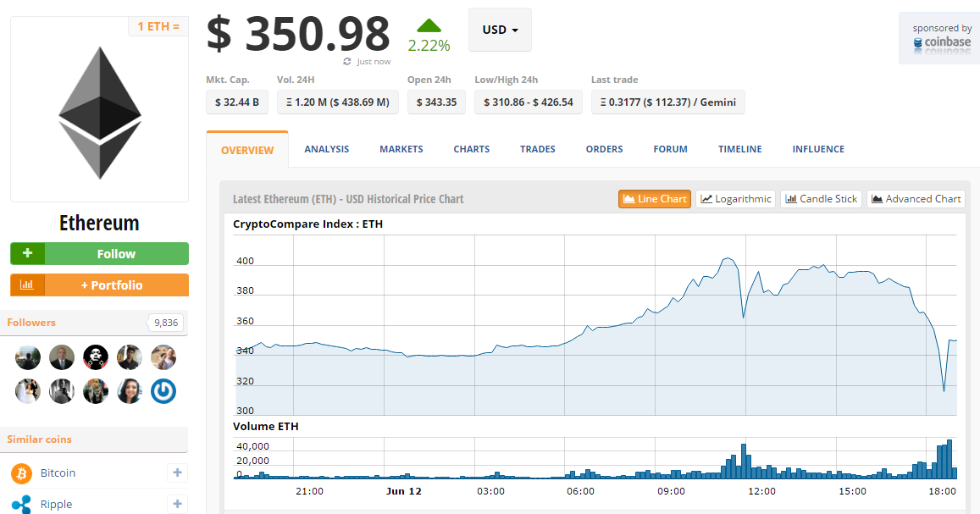Click the Open 24h value $ 343.35
Screen dimensions: 980x514
coord(436,102)
